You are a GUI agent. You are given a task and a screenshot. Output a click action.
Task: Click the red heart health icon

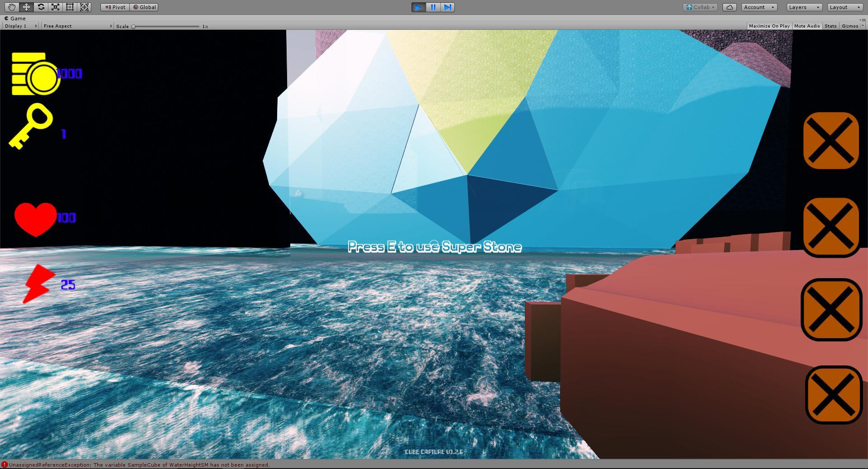coord(35,219)
